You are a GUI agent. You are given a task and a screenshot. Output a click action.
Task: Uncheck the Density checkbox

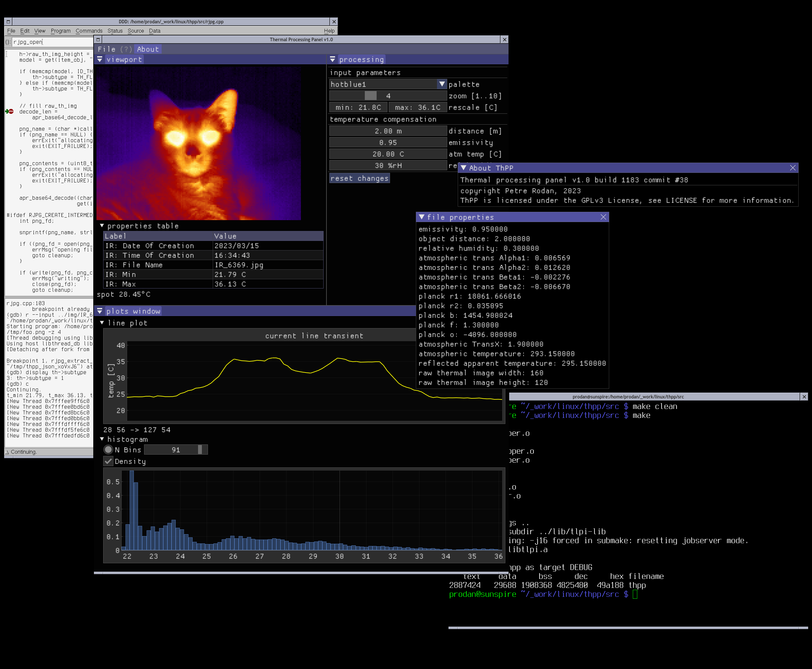pos(108,461)
